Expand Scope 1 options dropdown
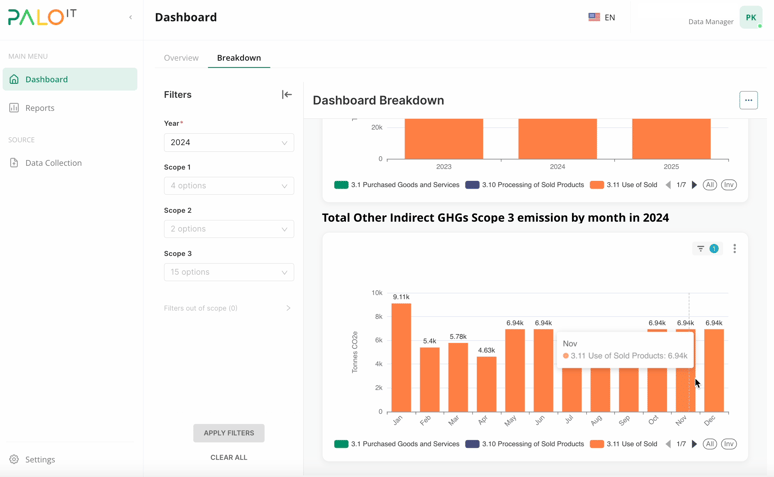The width and height of the screenshot is (774, 477). coord(228,186)
